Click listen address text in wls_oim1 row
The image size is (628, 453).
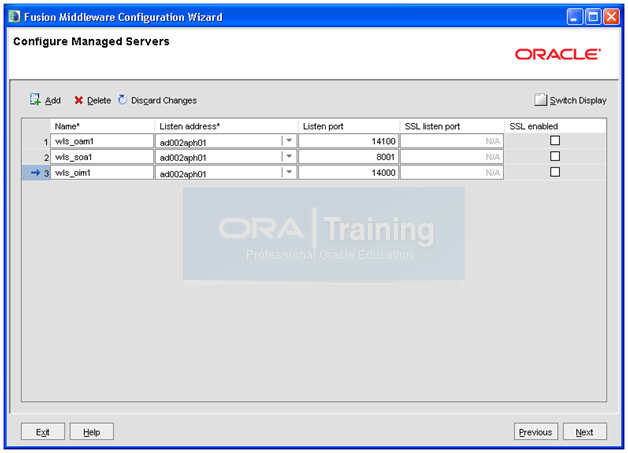(183, 174)
